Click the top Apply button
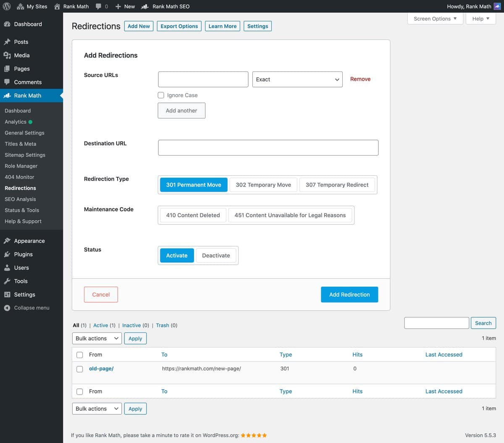 click(135, 338)
